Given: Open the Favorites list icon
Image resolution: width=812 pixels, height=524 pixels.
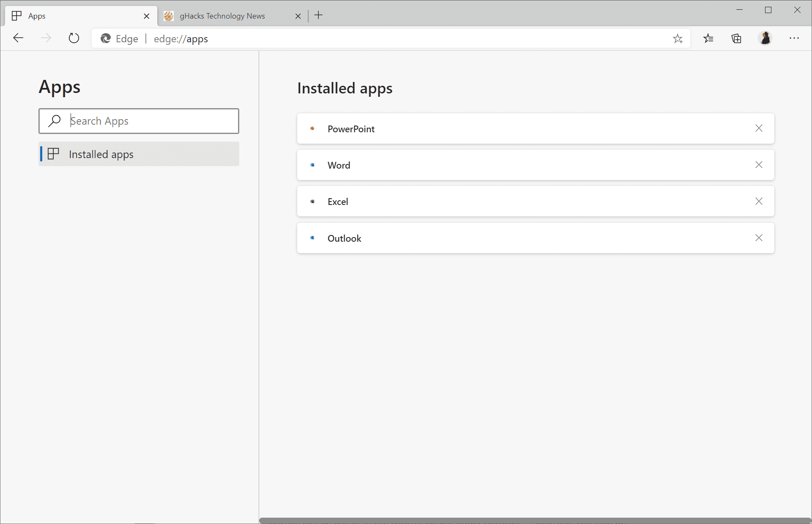Looking at the screenshot, I should click(708, 38).
